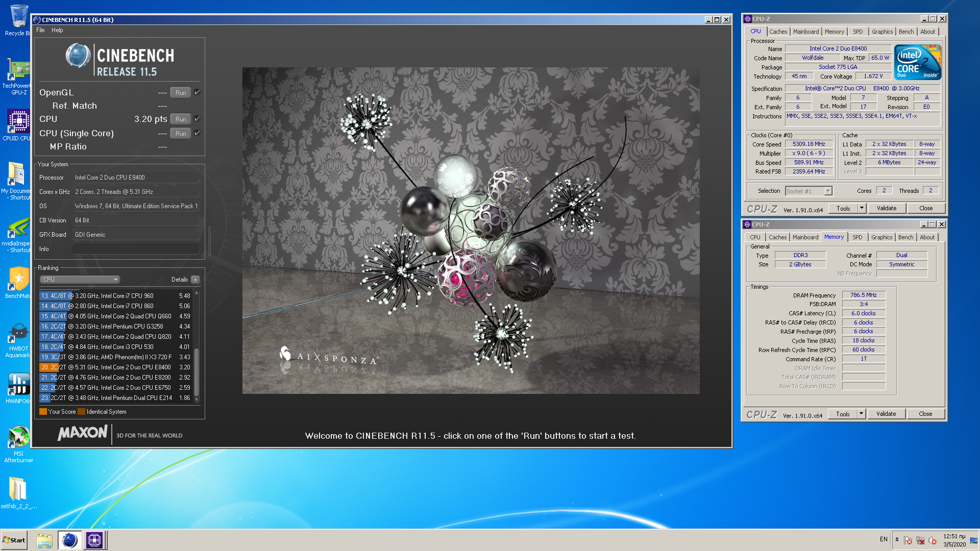
Task: Switch to Caches tab in top CPU-Z
Action: [778, 32]
